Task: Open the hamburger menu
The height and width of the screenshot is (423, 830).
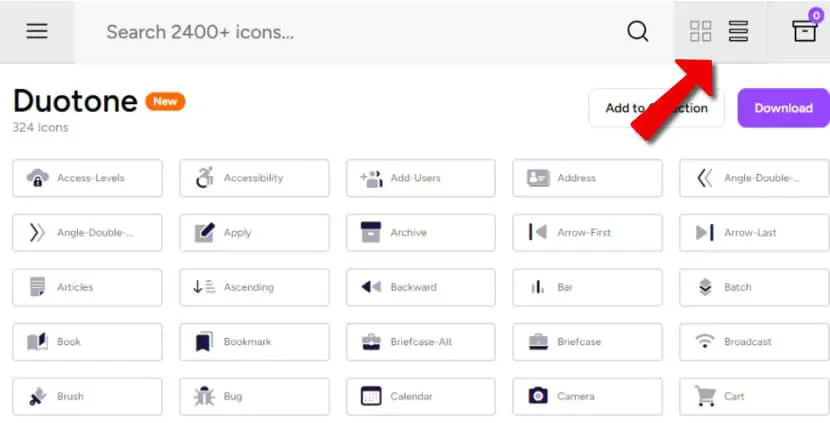Action: [37, 31]
